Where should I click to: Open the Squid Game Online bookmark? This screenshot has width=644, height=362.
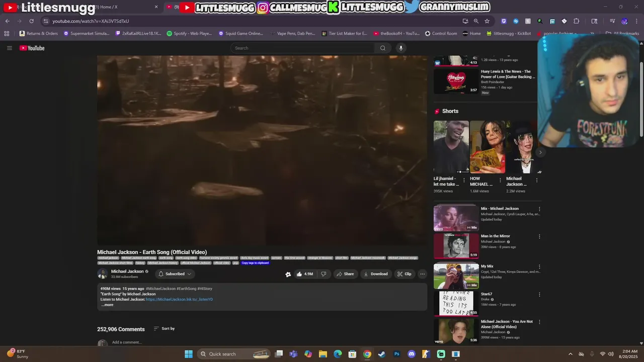pyautogui.click(x=241, y=34)
